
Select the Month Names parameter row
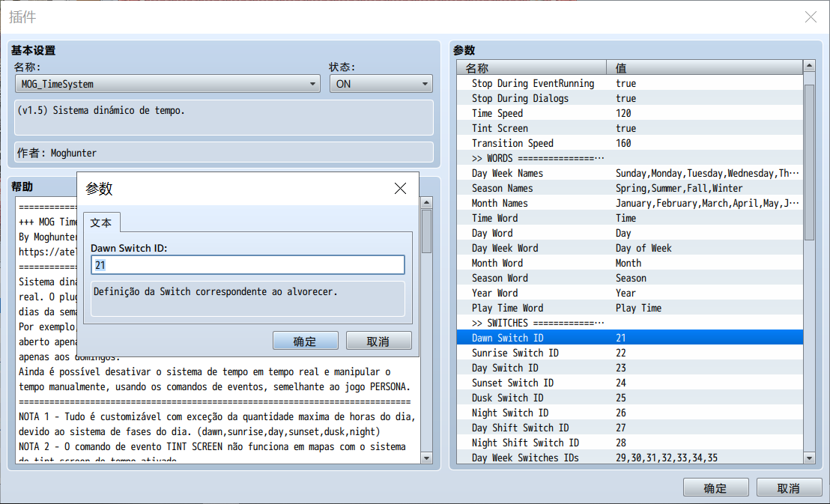coord(630,203)
